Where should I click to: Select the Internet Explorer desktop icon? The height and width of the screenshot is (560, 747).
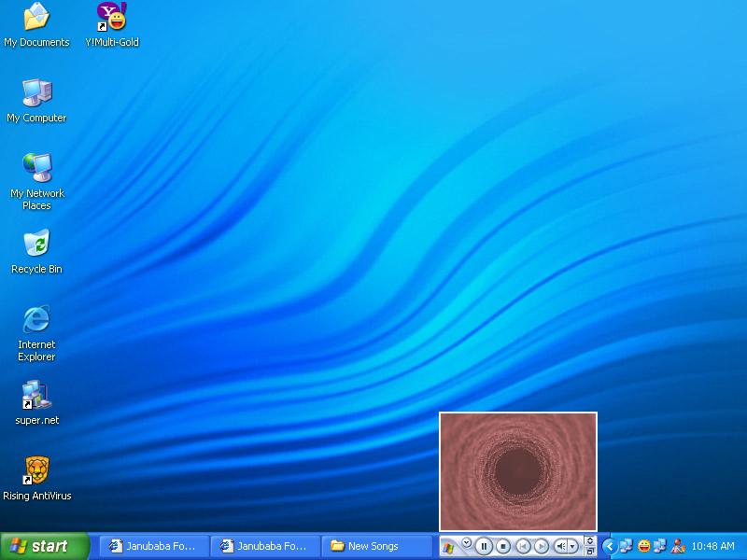click(36, 333)
